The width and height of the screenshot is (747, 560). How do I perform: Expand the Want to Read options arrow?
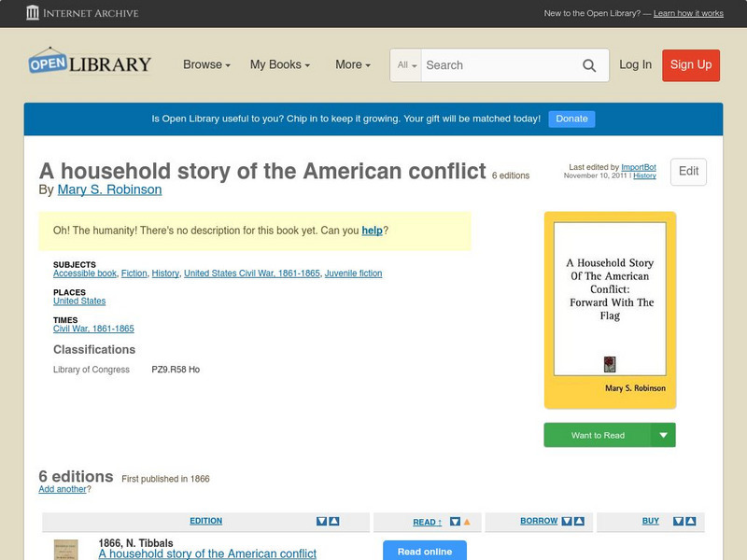[662, 435]
